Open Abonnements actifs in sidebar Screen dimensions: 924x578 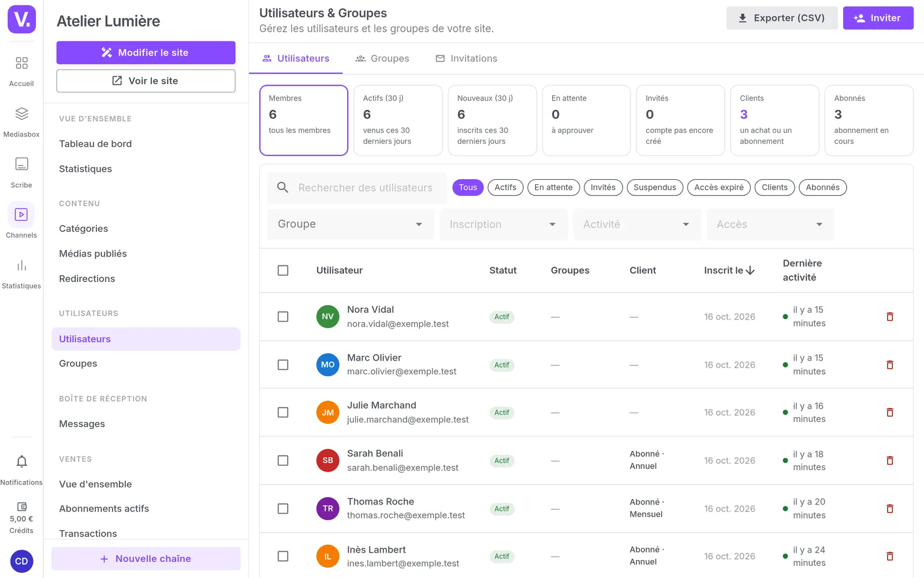[104, 509]
